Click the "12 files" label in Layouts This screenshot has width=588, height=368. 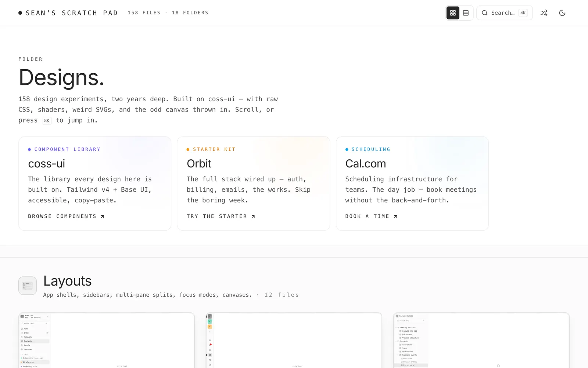[x=282, y=295]
